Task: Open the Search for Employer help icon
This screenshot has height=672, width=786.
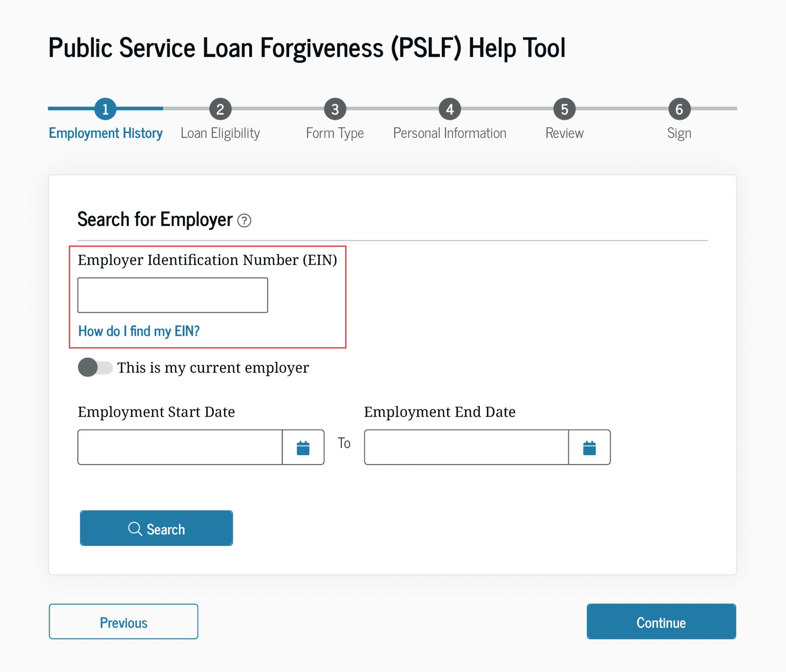Action: [x=245, y=221]
